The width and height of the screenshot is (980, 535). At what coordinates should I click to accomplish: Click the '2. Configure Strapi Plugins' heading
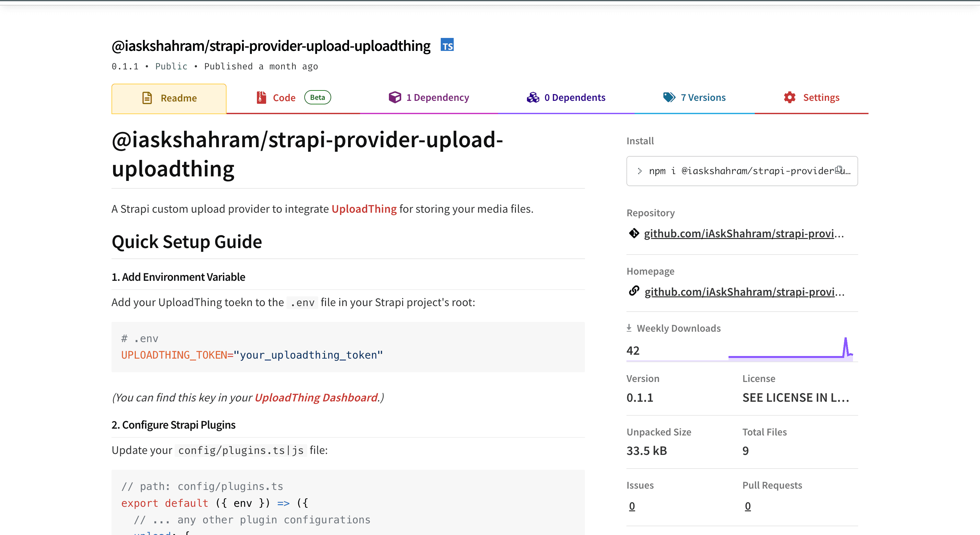tap(173, 425)
